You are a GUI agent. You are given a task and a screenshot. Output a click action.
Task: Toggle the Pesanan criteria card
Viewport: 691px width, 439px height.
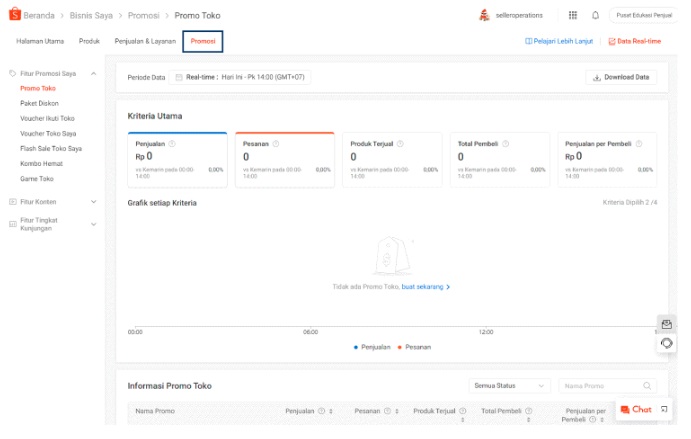284,160
